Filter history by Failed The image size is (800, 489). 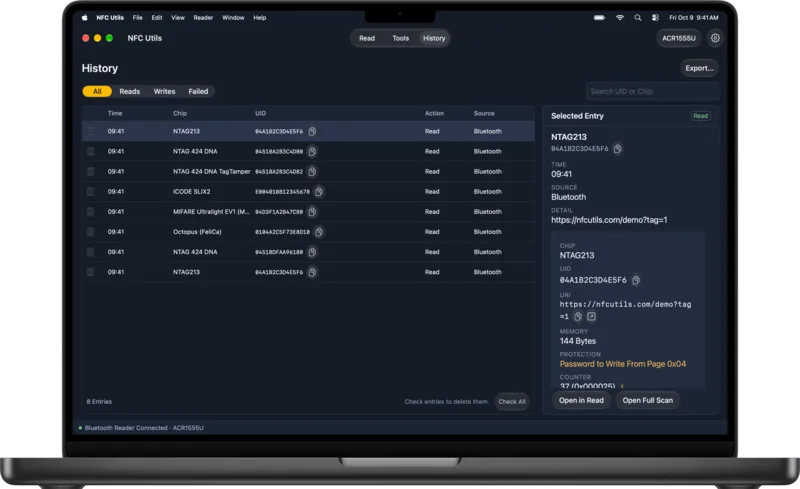[x=198, y=91]
